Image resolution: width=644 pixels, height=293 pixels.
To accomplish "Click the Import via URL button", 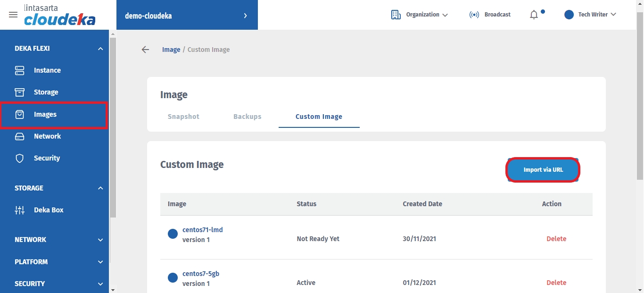I will point(543,170).
